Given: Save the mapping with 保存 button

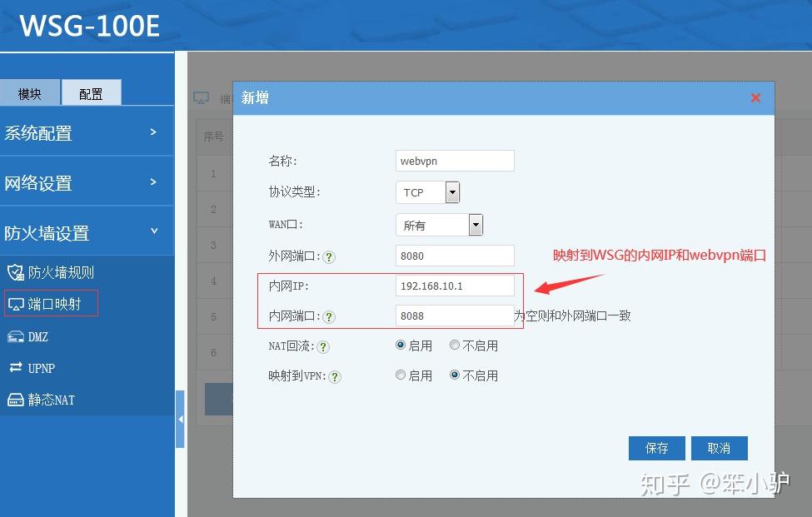Looking at the screenshot, I should (x=656, y=448).
